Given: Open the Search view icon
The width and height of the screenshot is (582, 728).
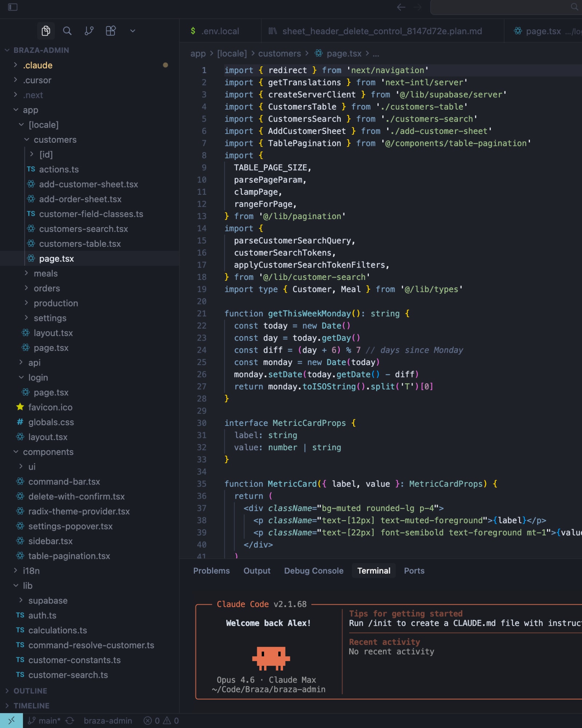Looking at the screenshot, I should pos(67,31).
